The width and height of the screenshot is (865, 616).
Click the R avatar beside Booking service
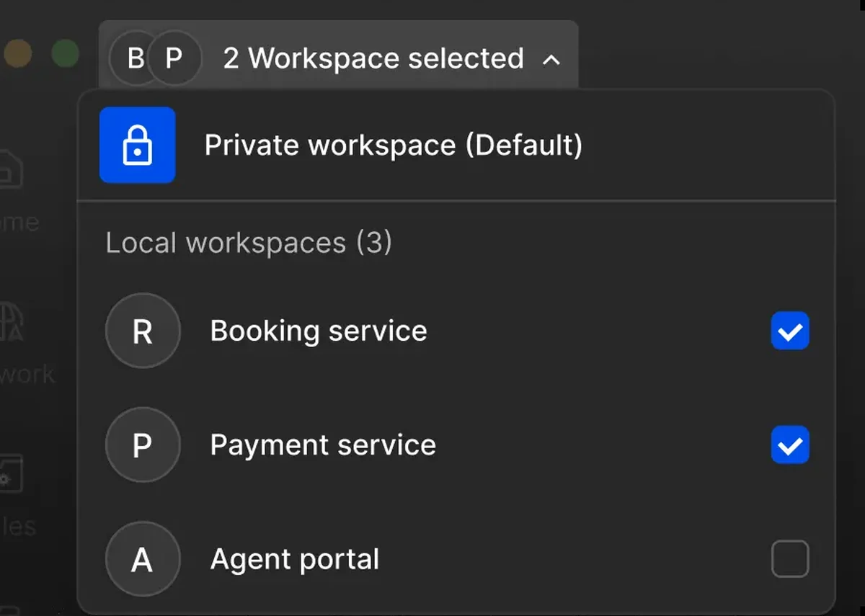click(x=142, y=331)
